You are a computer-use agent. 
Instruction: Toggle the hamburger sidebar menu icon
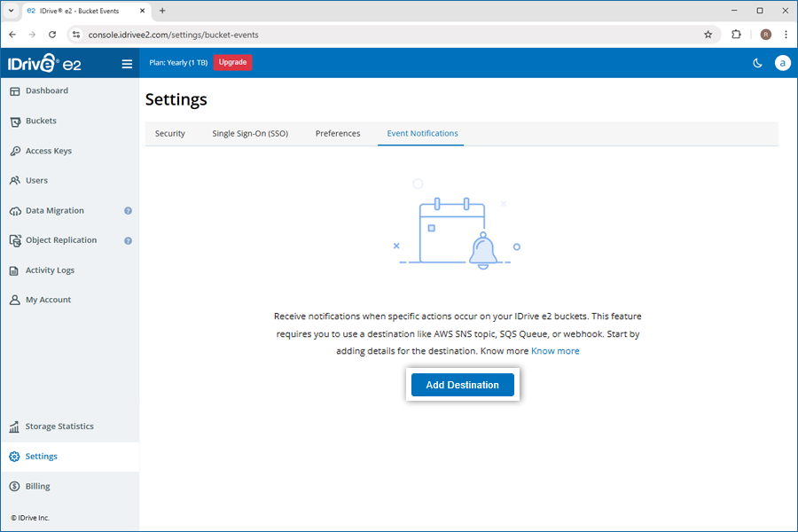pos(127,63)
